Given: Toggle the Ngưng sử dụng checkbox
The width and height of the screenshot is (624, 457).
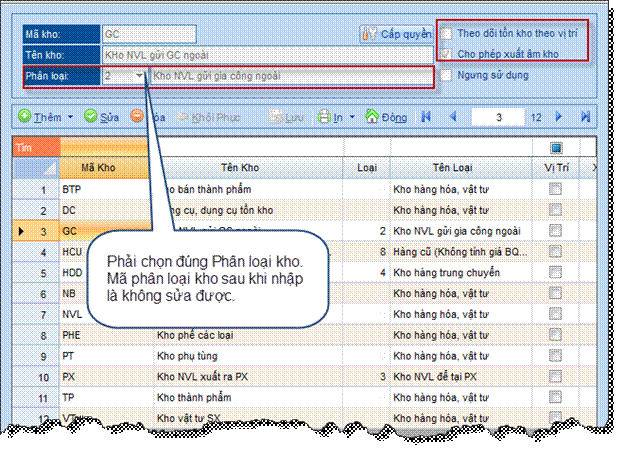Looking at the screenshot, I should click(447, 75).
